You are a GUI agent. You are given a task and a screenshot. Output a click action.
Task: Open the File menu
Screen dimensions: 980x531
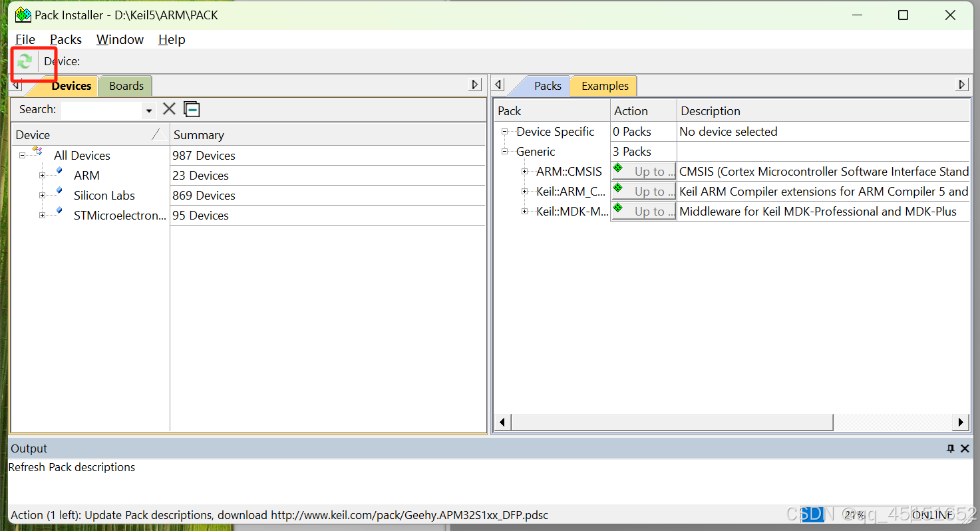25,39
